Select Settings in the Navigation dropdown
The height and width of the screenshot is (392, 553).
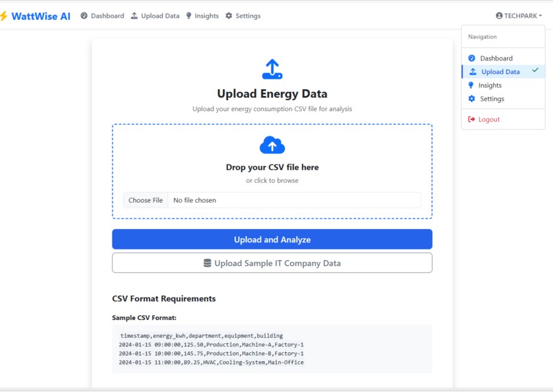click(x=504, y=99)
